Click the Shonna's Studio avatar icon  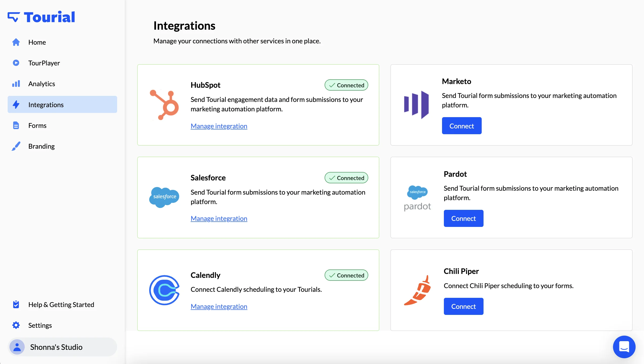(x=17, y=347)
